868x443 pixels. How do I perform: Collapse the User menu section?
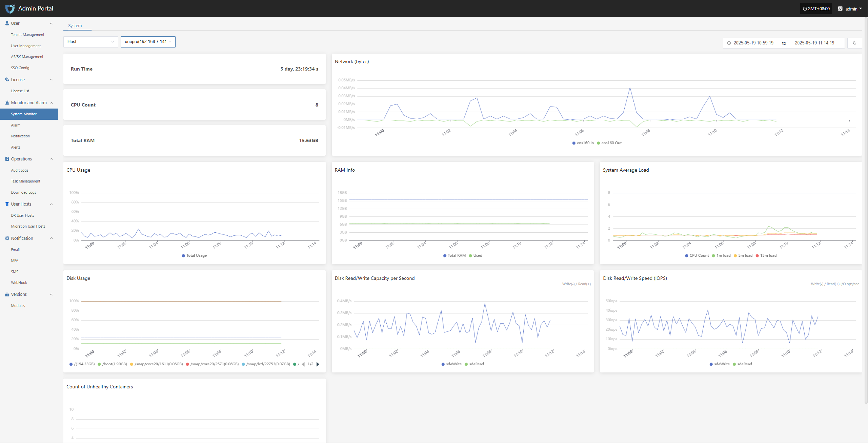(x=52, y=23)
